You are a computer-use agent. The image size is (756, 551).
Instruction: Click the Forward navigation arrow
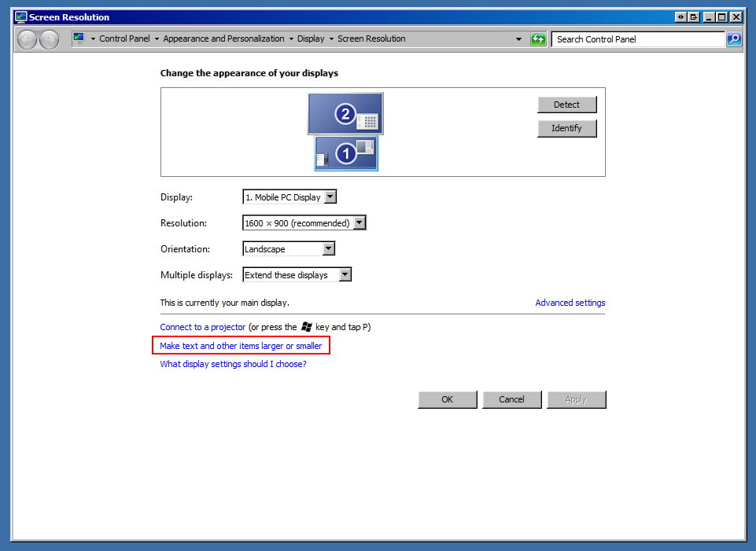[49, 39]
